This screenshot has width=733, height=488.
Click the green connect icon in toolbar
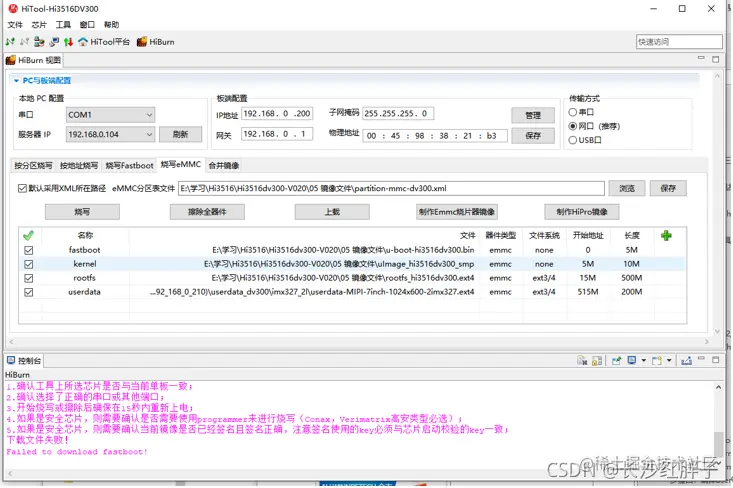(x=10, y=42)
